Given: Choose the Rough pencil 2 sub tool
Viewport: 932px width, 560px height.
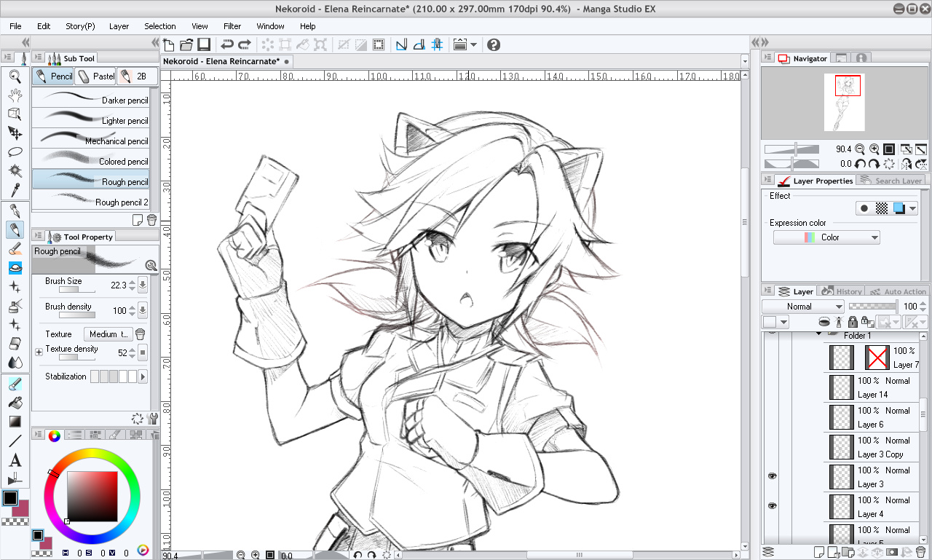Looking at the screenshot, I should click(x=91, y=200).
